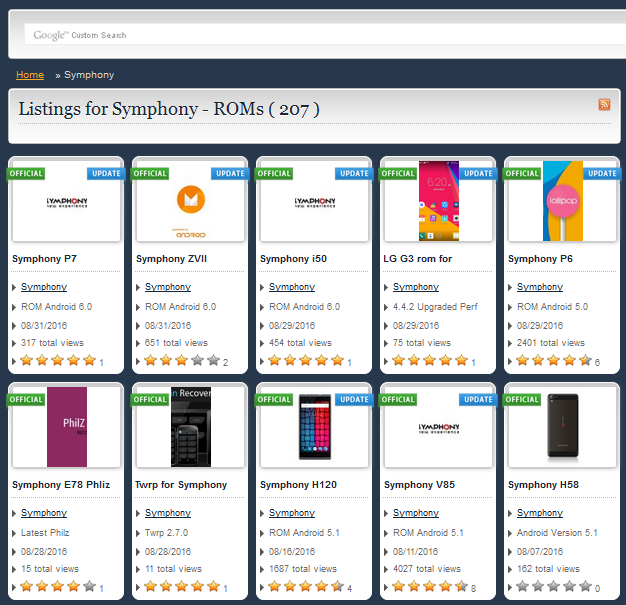The image size is (626, 605).
Task: Click the 'Latest Philz' text
Action: (45, 533)
